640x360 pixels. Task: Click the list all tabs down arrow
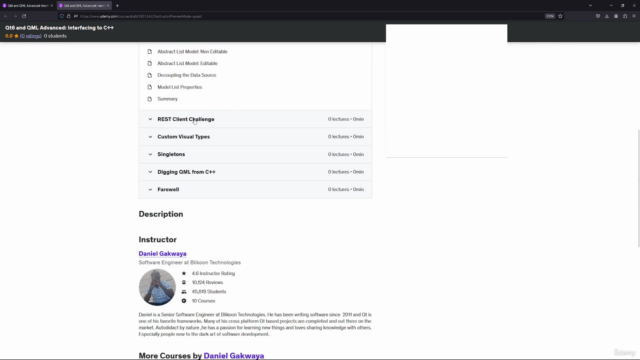[590, 6]
